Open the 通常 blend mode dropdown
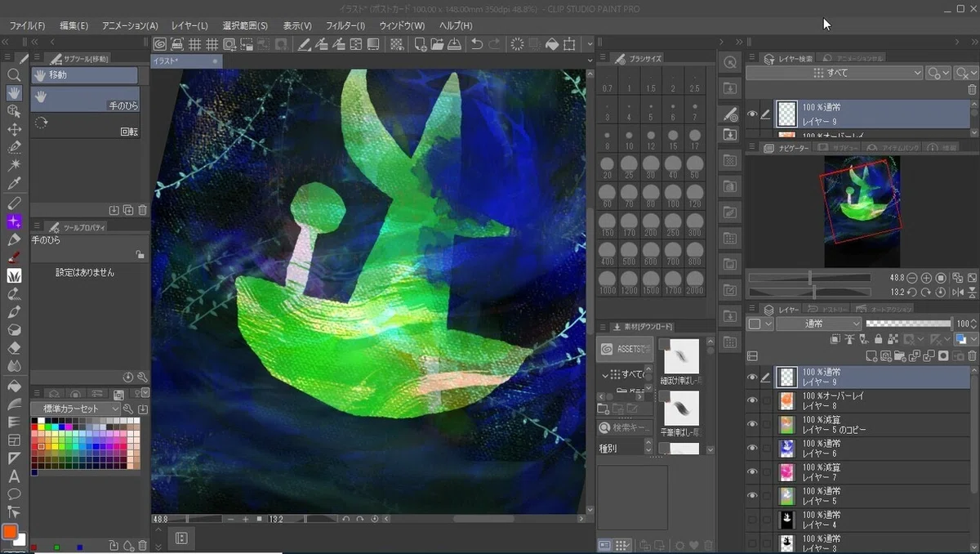The width and height of the screenshot is (980, 554). click(x=818, y=324)
